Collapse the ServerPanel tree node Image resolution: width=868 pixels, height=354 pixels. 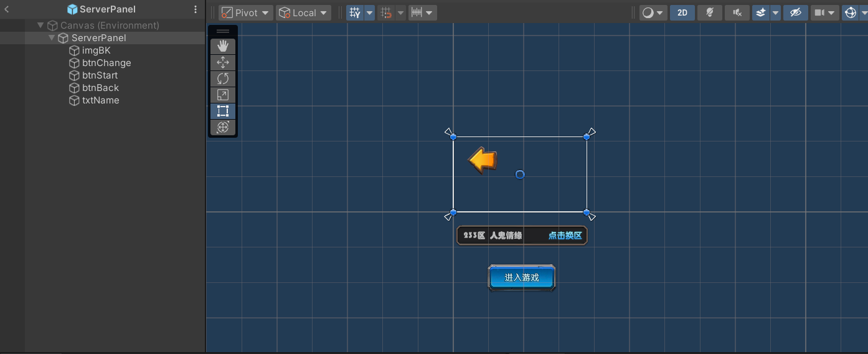point(52,38)
